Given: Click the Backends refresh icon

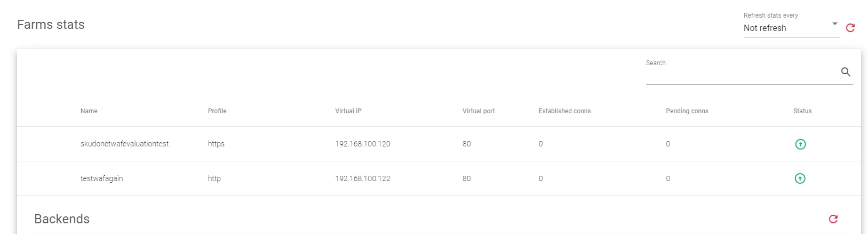Looking at the screenshot, I should [833, 219].
